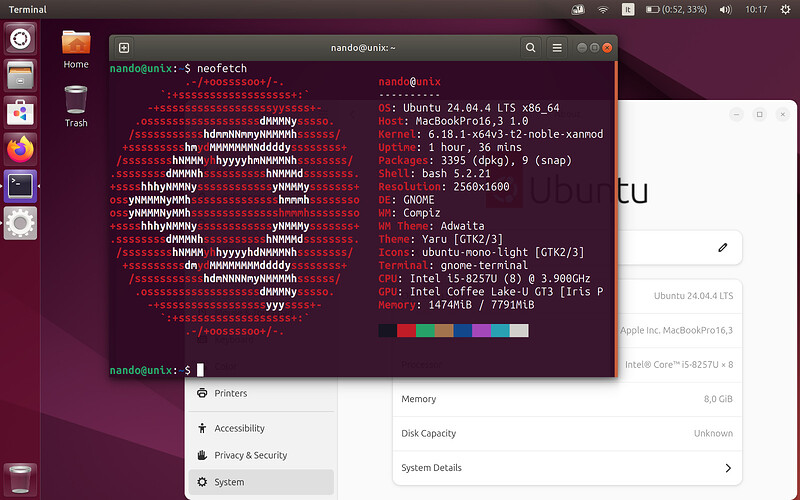Viewport: 800px width, 500px height.
Task: Maximize the Settings window
Action: click(759, 114)
